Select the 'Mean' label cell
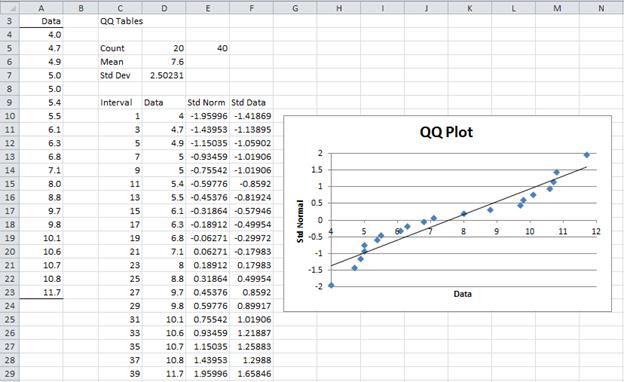This screenshot has width=624, height=382. point(120,62)
